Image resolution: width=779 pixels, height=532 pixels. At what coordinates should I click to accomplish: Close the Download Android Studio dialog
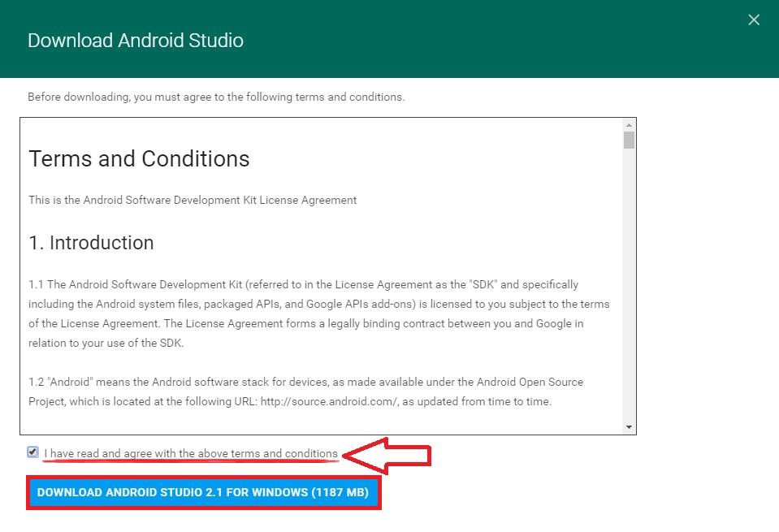[x=754, y=19]
